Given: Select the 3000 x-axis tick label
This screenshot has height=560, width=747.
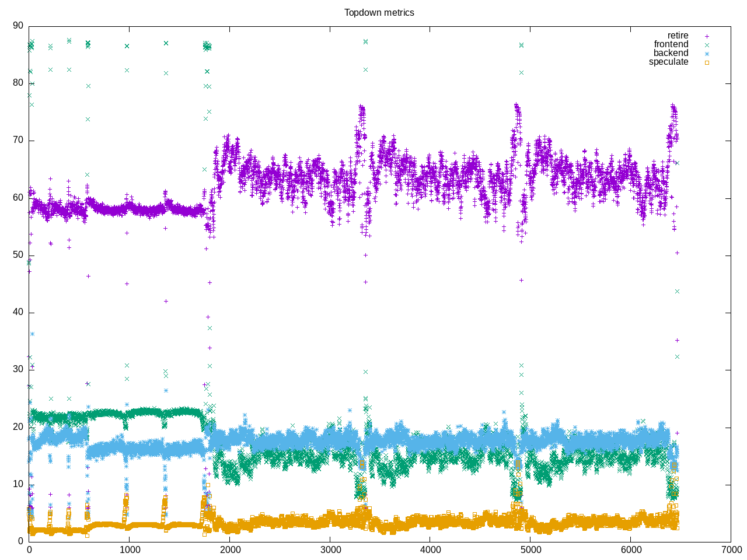Looking at the screenshot, I should point(330,549).
